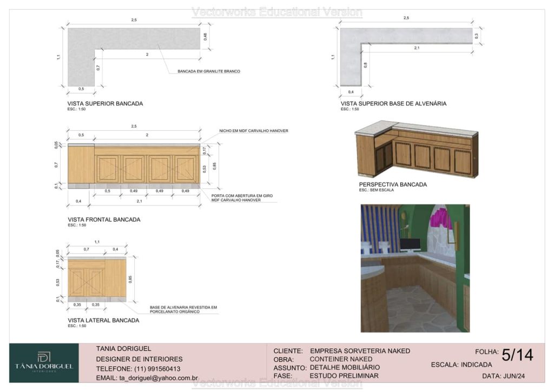Screen dimensions: 554x392
Task: Click the 'DATA: JUN/24' field
Action: coord(503,376)
